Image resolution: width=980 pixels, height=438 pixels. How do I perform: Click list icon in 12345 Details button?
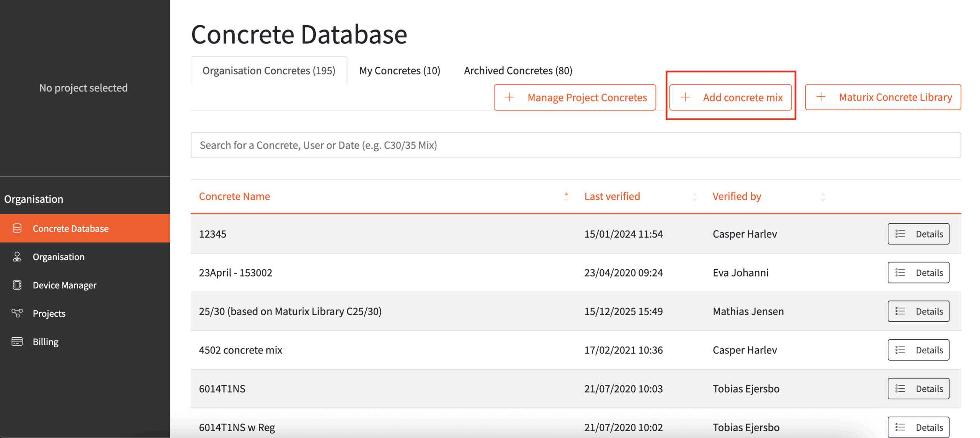click(900, 234)
